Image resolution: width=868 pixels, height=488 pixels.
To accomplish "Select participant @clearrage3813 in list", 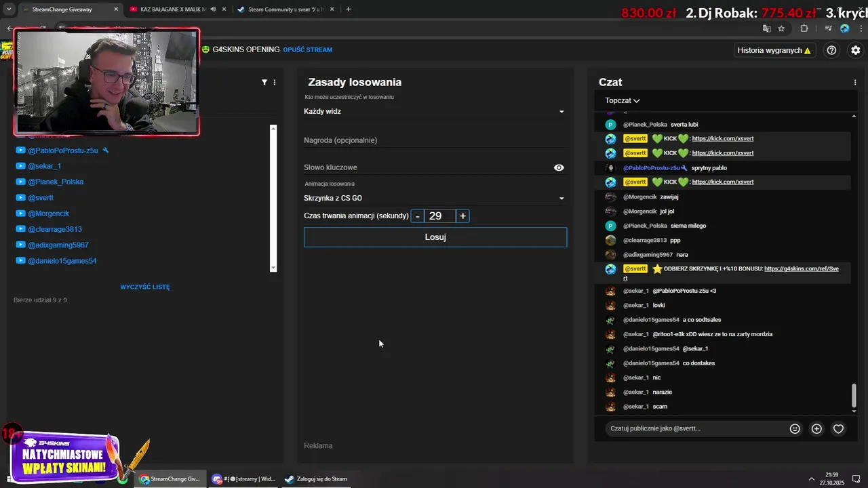I will [x=55, y=229].
